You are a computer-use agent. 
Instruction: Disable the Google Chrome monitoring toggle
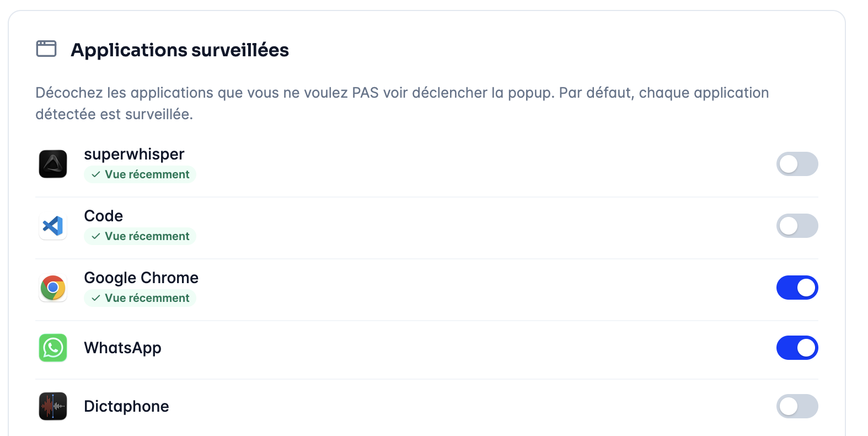tap(797, 288)
